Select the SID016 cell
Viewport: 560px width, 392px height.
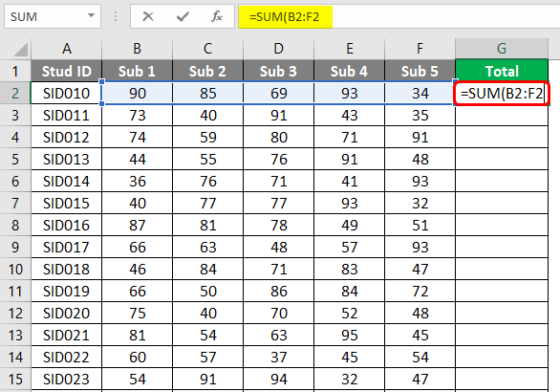tap(67, 225)
